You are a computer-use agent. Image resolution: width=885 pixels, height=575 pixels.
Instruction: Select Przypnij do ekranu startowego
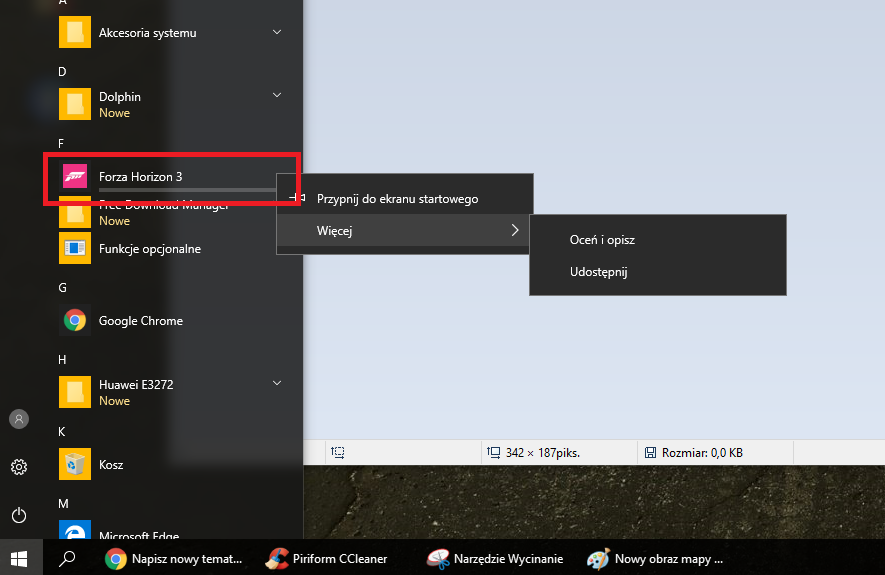[405, 199]
